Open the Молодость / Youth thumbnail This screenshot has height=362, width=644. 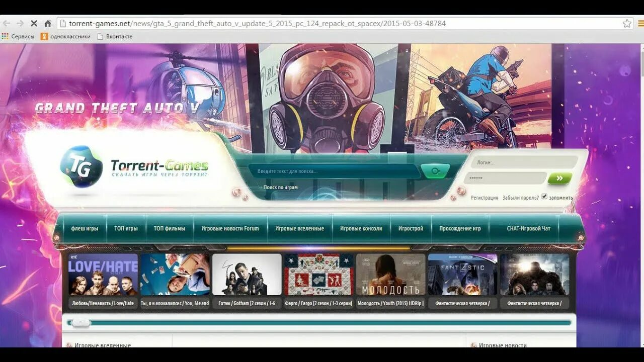pos(390,274)
